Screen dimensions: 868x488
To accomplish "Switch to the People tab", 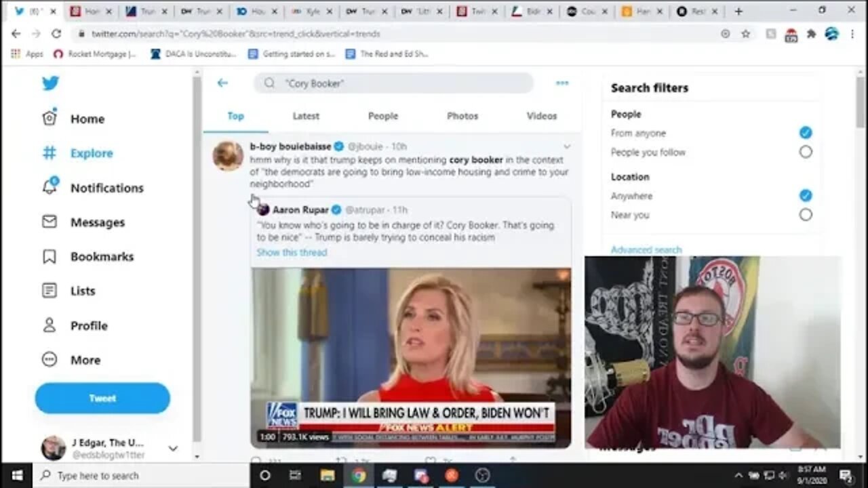I will click(383, 116).
